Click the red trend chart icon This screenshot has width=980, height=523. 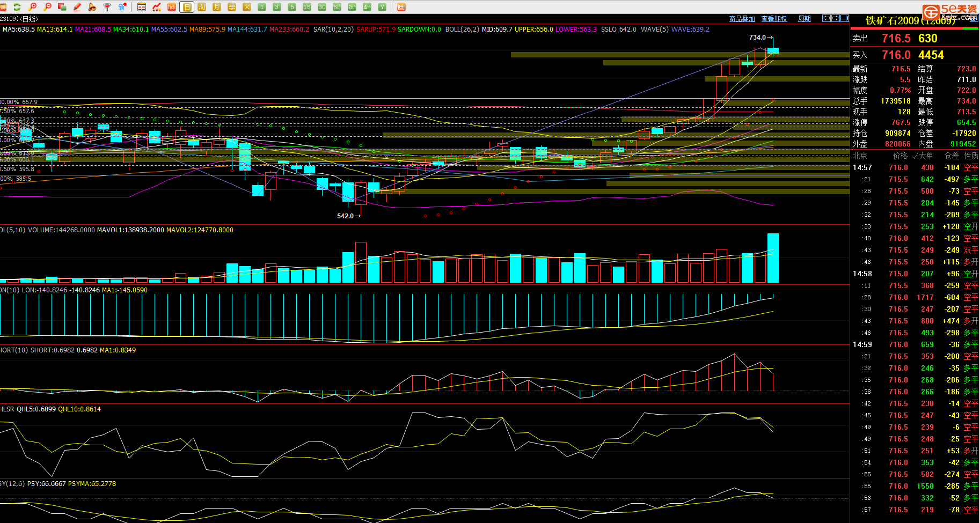tap(157, 7)
